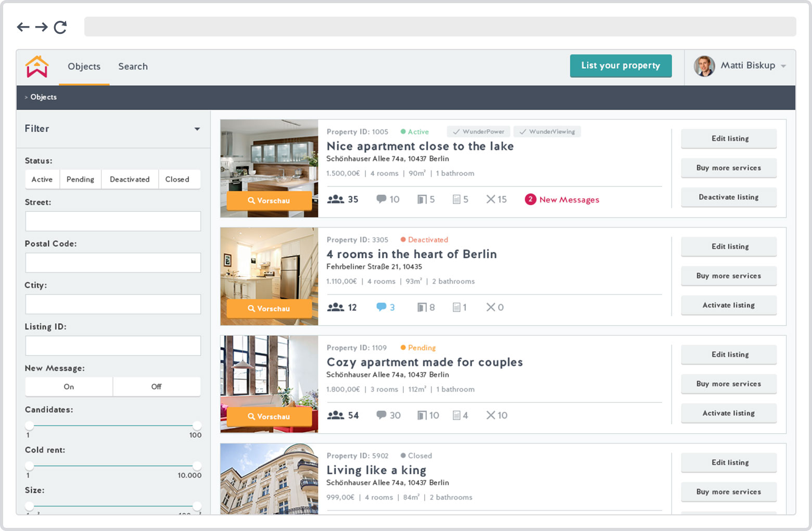Switch to the Search tab
Screen dimensions: 812x531
point(133,67)
